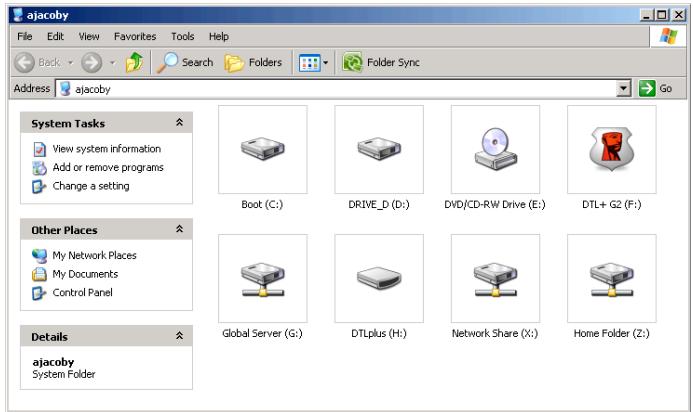
Task: Click Change a setting link
Action: pos(91,186)
